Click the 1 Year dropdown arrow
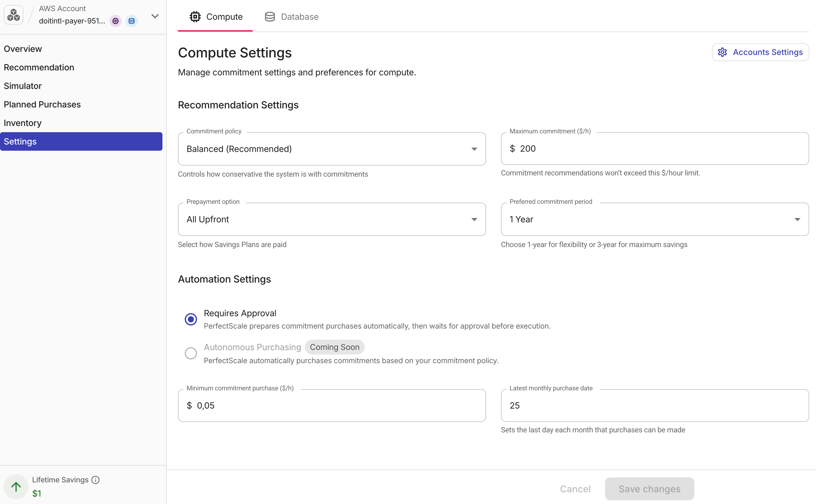 coord(797,219)
